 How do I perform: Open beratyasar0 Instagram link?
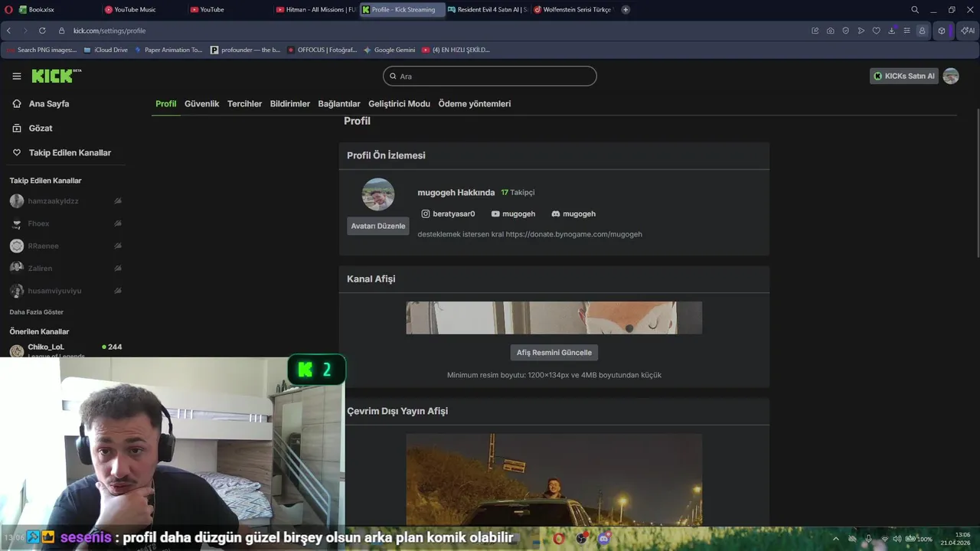coord(449,214)
